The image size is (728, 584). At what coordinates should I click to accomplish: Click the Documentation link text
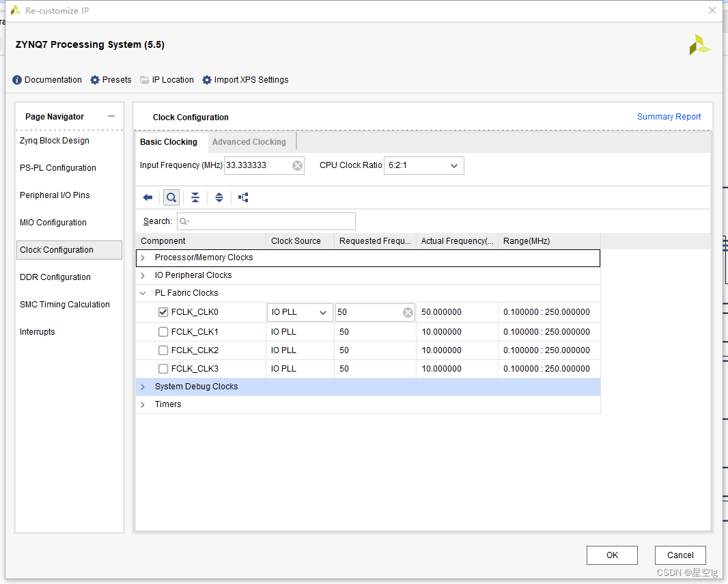point(53,80)
